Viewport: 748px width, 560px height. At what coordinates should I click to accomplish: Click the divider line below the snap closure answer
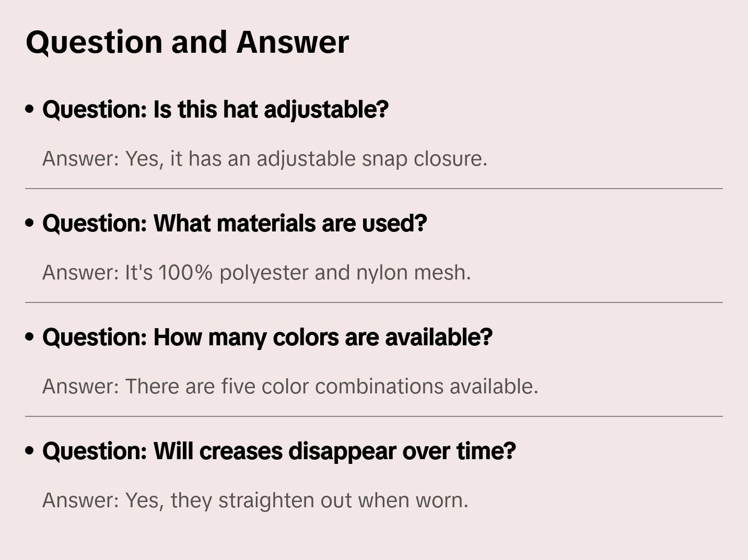(x=373, y=189)
